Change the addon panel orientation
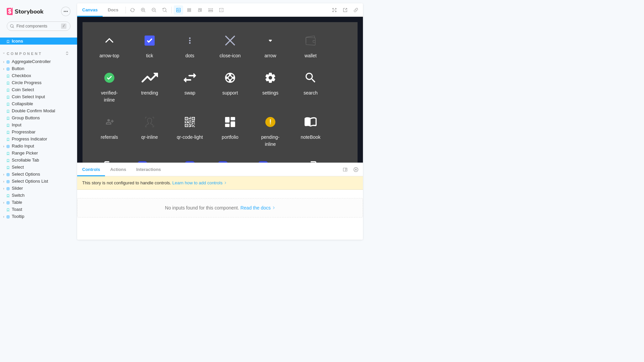This screenshot has width=644, height=362. pyautogui.click(x=345, y=170)
